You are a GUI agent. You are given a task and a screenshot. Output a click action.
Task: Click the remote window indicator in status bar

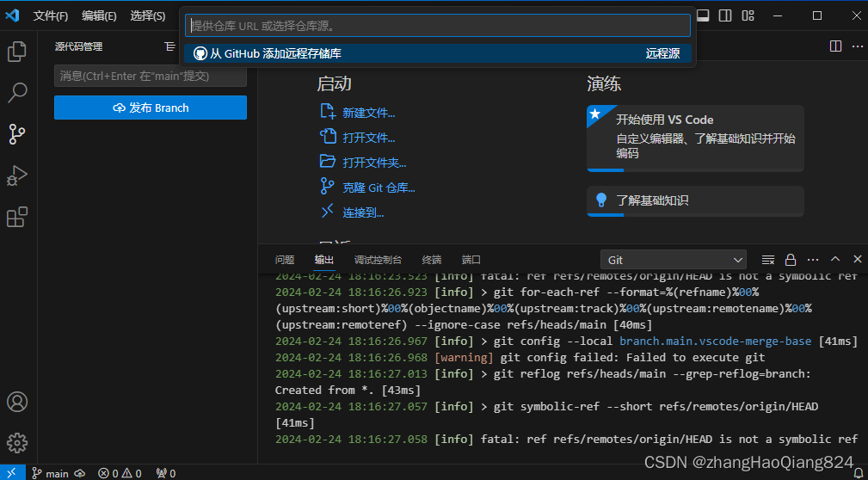[x=12, y=473]
